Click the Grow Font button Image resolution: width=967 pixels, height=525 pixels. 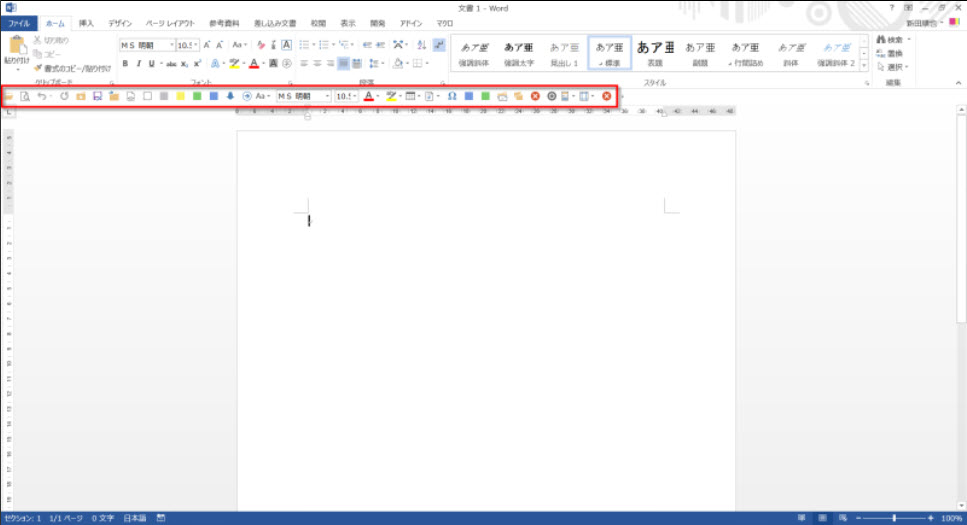(207, 45)
